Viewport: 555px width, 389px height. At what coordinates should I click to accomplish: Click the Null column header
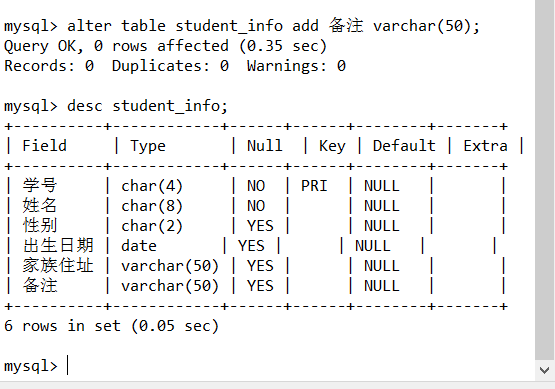click(264, 146)
